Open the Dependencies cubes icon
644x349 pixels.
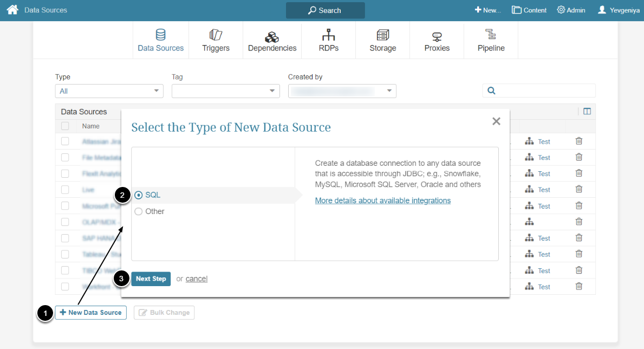(272, 36)
